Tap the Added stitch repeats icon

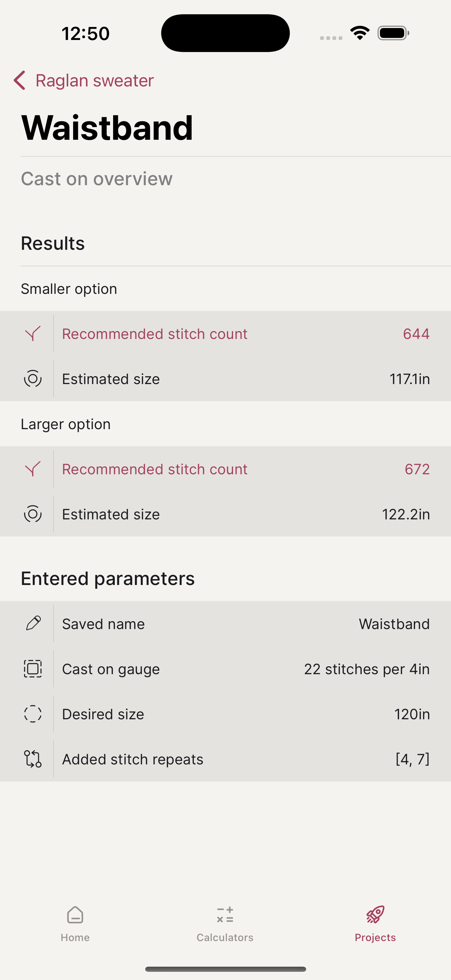pos(33,759)
